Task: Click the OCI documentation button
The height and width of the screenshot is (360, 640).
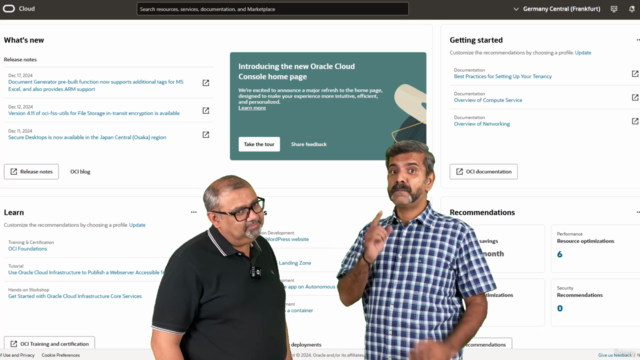Action: click(x=484, y=171)
